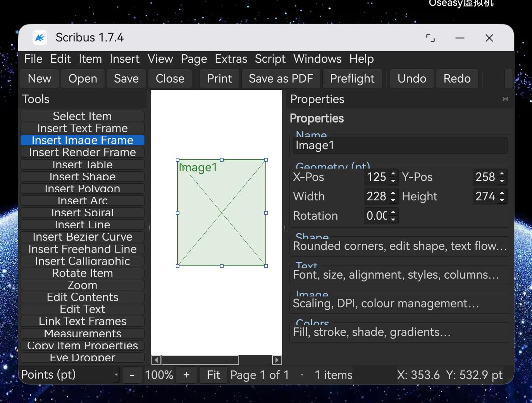Click the Save toolbar button
The image size is (532, 403).
coord(126,79)
